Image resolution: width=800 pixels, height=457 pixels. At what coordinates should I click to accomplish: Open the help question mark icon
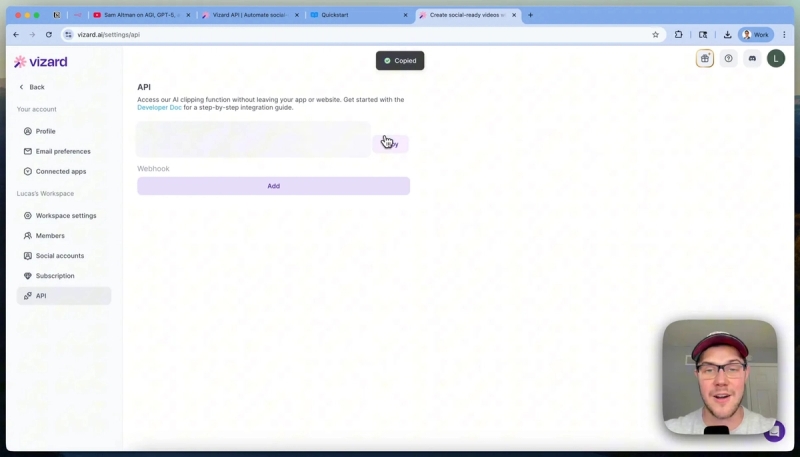[728, 59]
